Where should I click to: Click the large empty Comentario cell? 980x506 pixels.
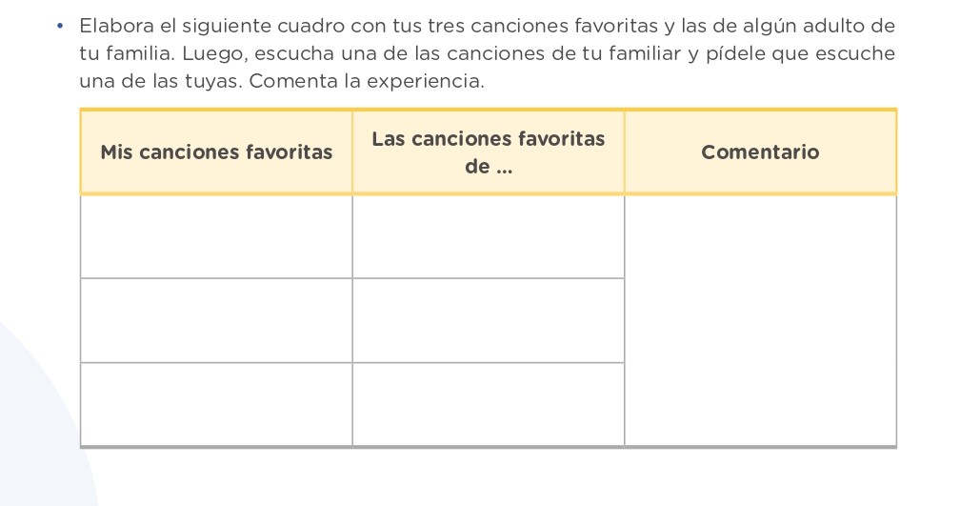(760, 320)
